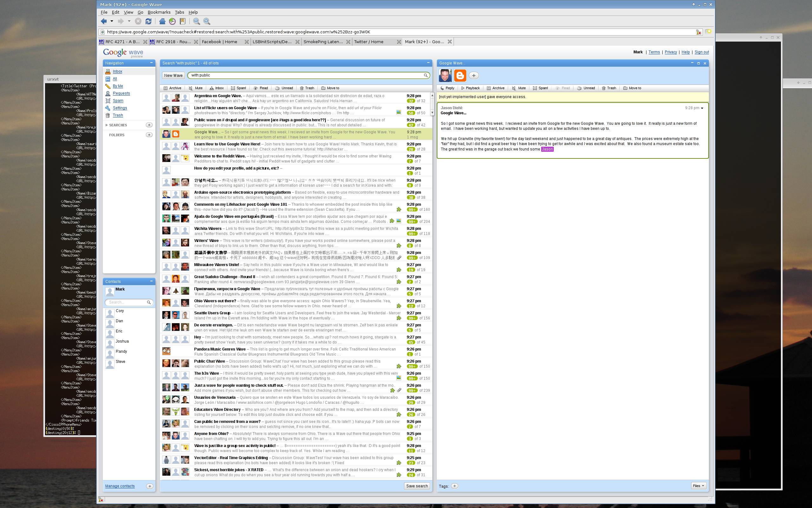Image resolution: width=812 pixels, height=508 pixels.
Task: Open Requests in Navigation
Action: pyautogui.click(x=121, y=93)
